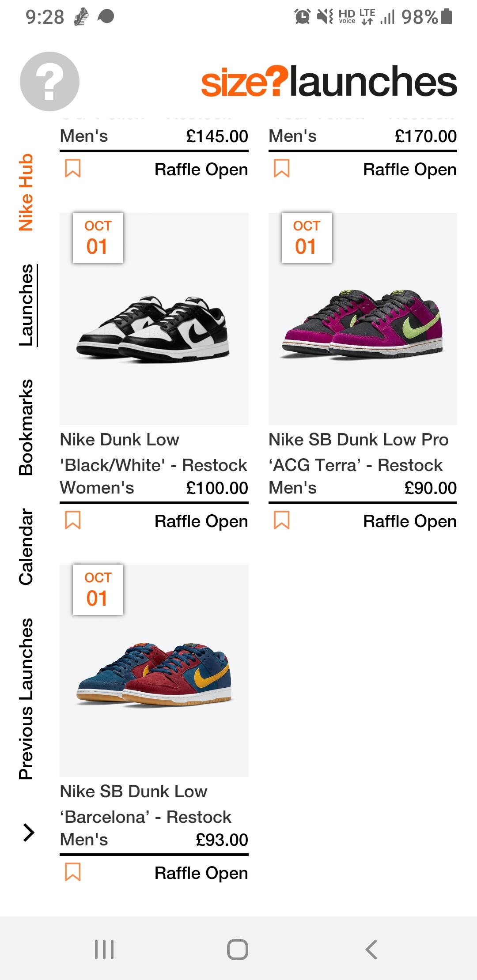The image size is (477, 980).
Task: Go to Previous Launches tab
Action: [26, 699]
